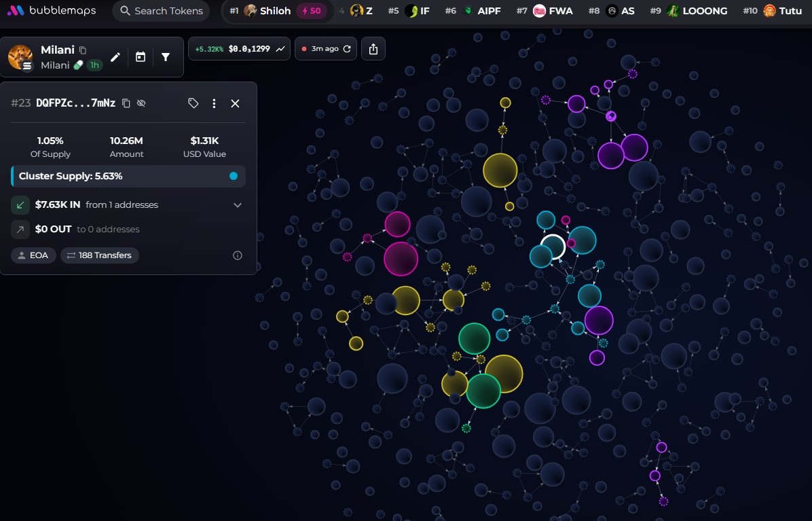Click the $1.31K USD Value
812x521 pixels.
pos(204,141)
